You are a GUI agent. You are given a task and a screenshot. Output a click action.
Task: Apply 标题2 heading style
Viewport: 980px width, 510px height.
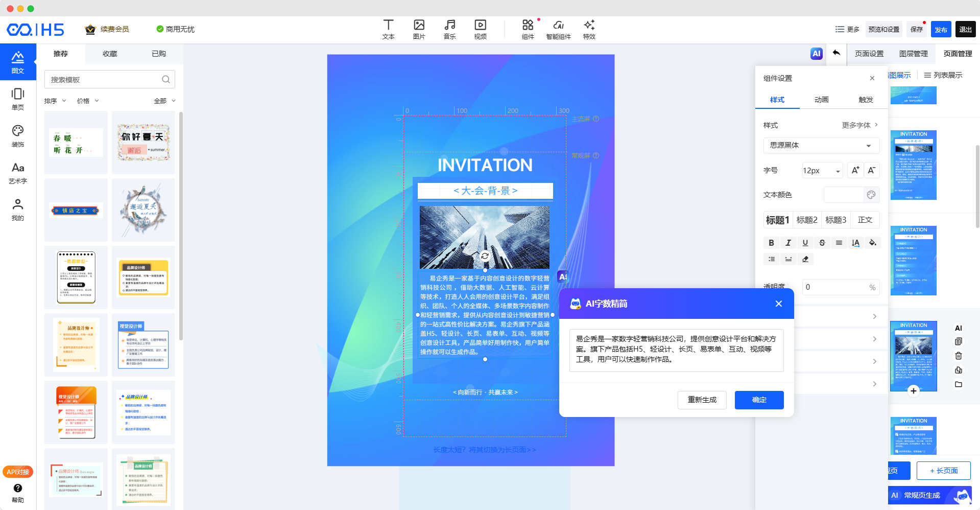point(807,220)
